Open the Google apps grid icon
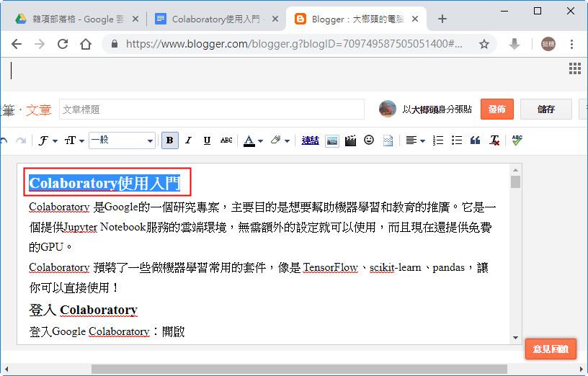The height and width of the screenshot is (376, 588). [x=574, y=68]
